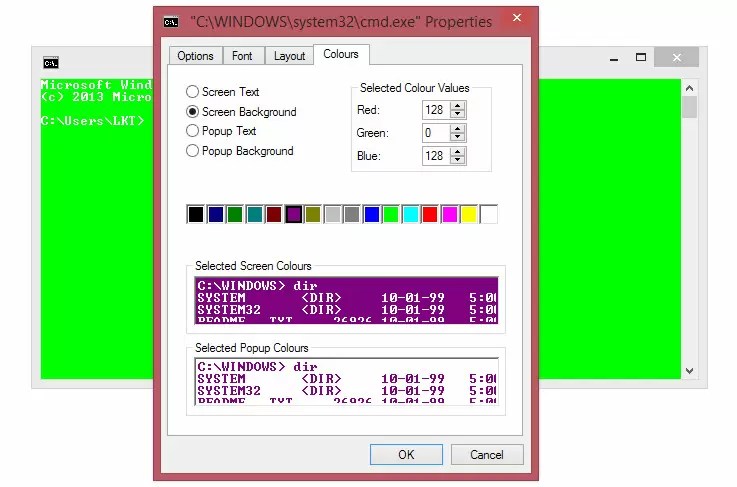Screen dimensions: 737x487
Task: Decrease the Red value with down arrow
Action: click(x=457, y=114)
